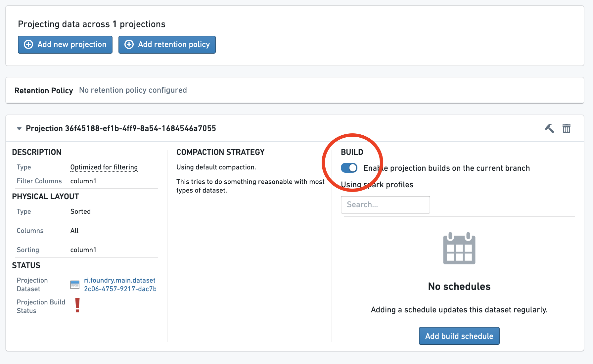The image size is (593, 364).
Task: Click 'Adding a schedule updates this dataset regularly' text
Action: [459, 310]
